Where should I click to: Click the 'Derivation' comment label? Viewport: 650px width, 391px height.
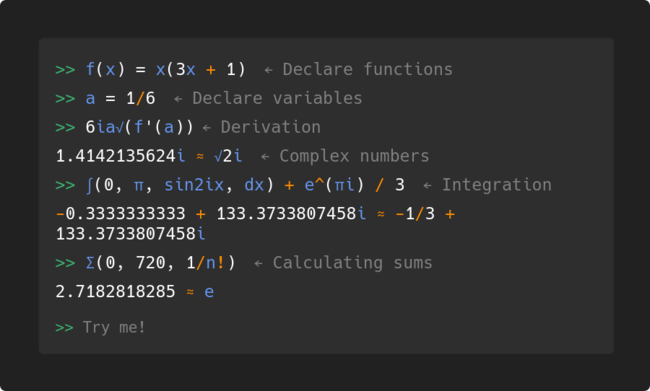tap(271, 127)
